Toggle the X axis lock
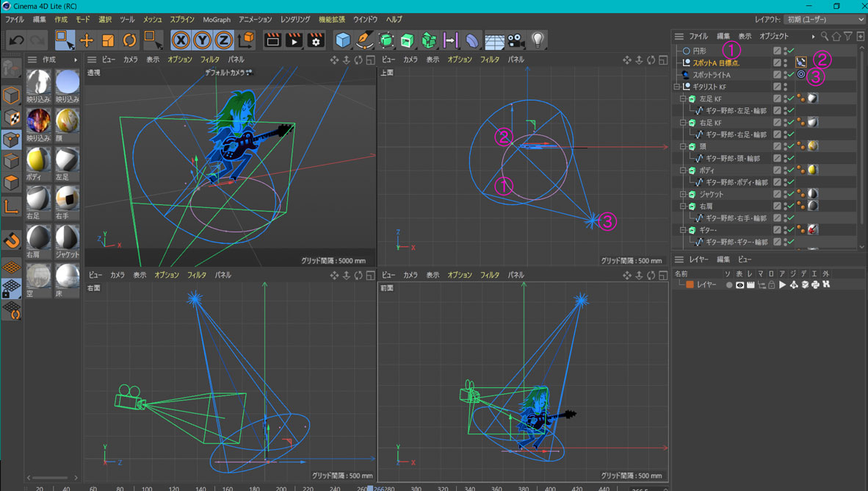868x491 pixels. (181, 40)
